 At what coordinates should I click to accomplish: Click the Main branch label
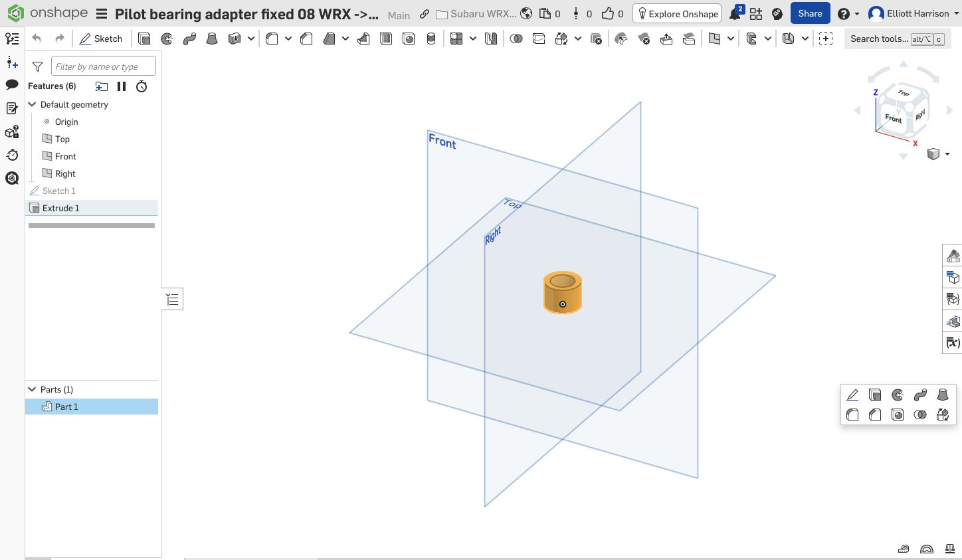click(399, 15)
